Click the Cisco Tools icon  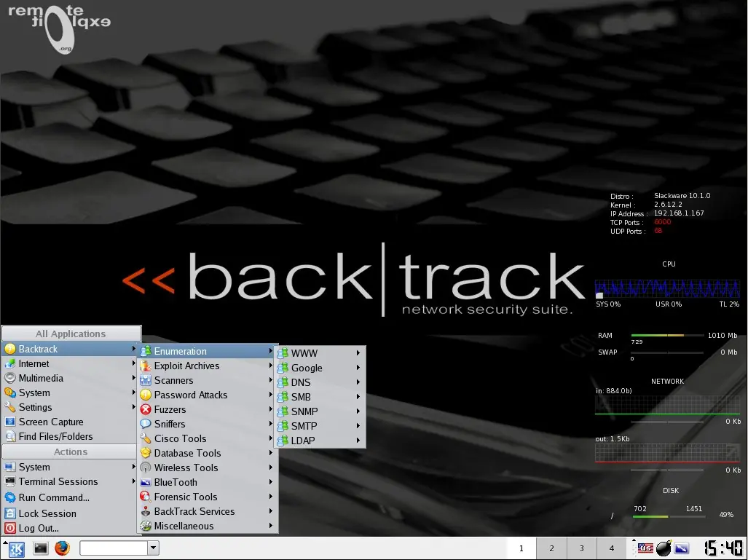[146, 439]
